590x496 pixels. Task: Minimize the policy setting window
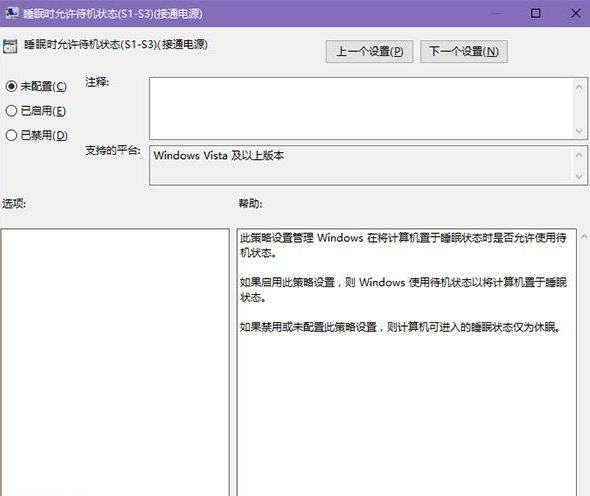pos(497,14)
